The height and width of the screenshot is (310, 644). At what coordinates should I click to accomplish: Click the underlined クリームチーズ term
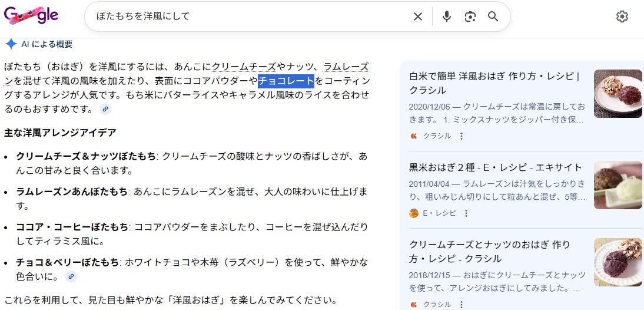(244, 67)
